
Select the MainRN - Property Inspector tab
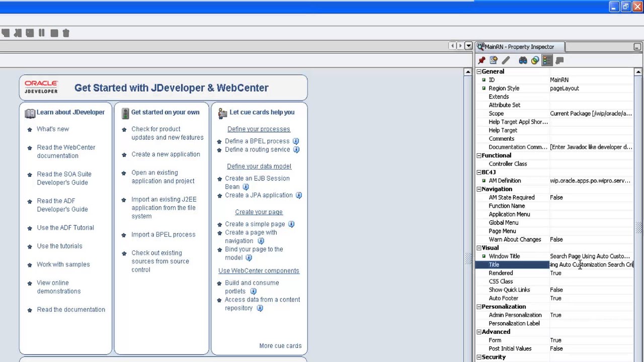(520, 47)
